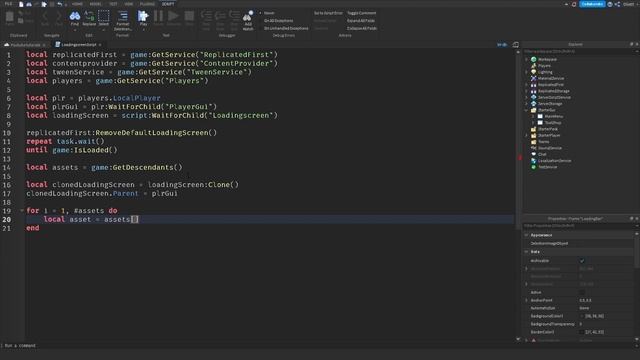This screenshot has width=640, height=360.
Task: Select ToolShop ScreenGui in Explorer
Action: coord(553,122)
